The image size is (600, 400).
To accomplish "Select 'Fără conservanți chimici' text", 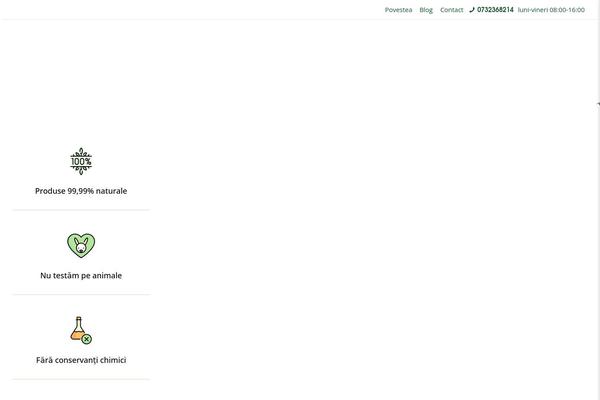I will tap(81, 360).
